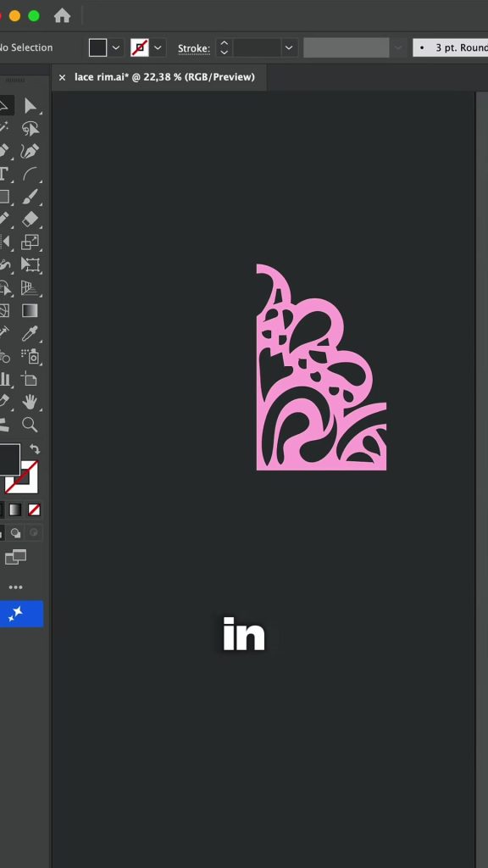Pick the Paintbrush tool

click(30, 197)
